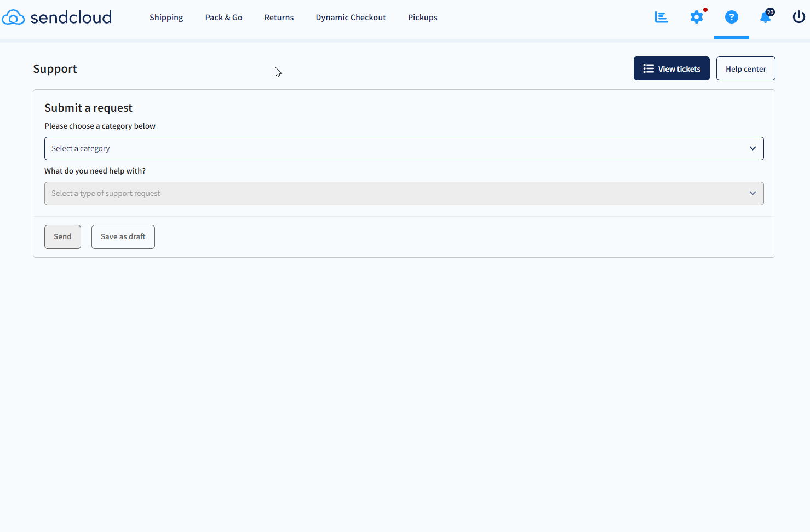Click the 'Please choose a category below' label

[100, 126]
